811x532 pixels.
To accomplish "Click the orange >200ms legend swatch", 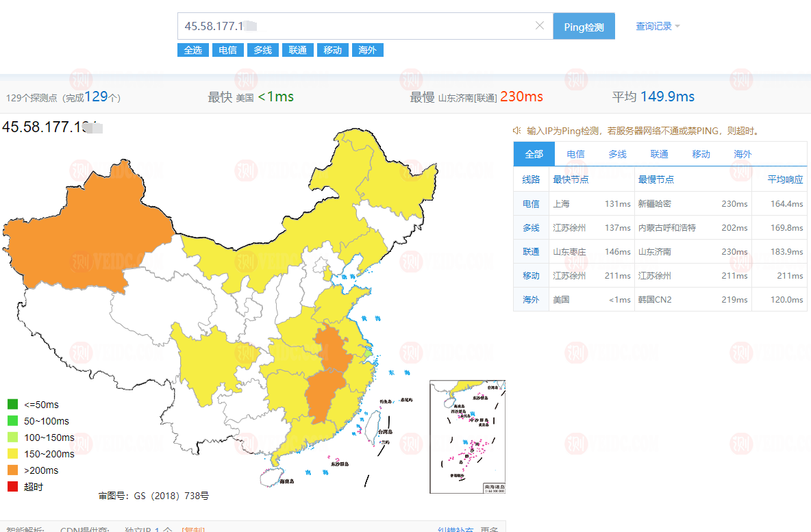I will [12, 470].
